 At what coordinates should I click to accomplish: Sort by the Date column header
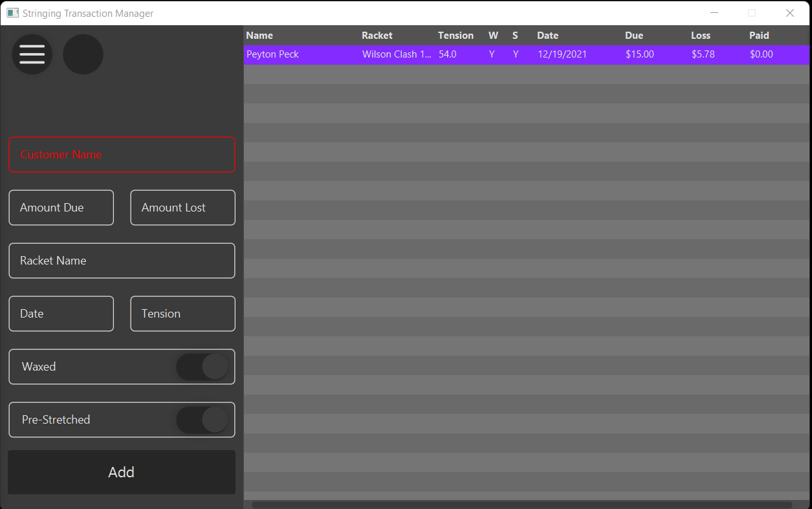click(547, 36)
